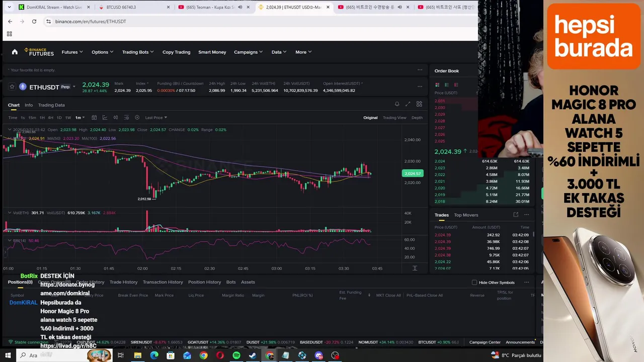644x362 pixels.
Task: Select the Depth chart tab
Action: coord(417,118)
